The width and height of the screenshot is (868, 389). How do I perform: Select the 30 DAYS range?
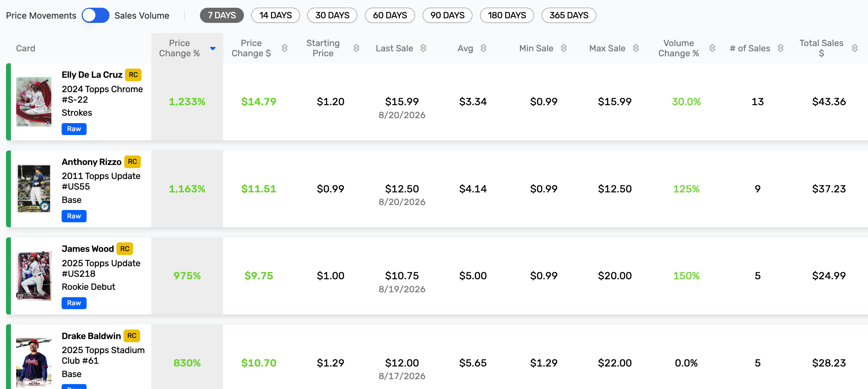[x=332, y=15]
